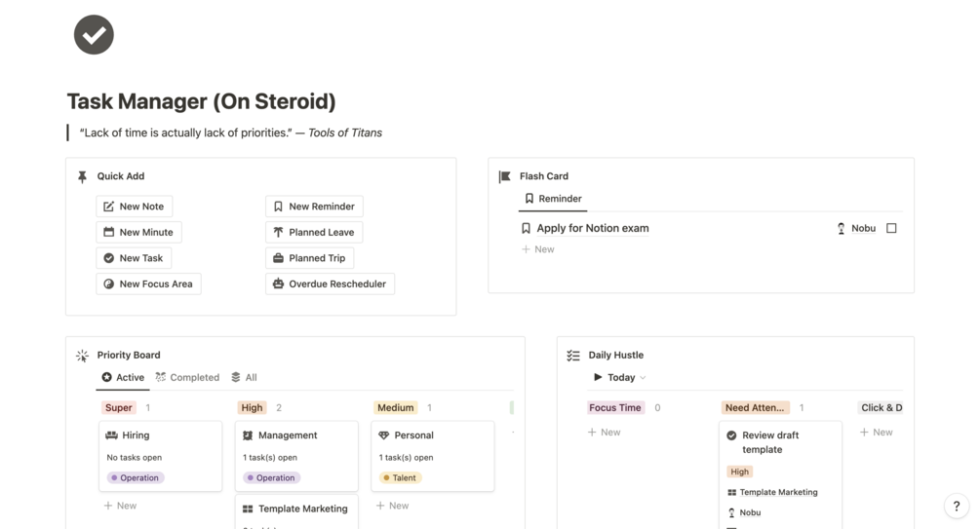The width and height of the screenshot is (980, 529).
Task: Select the Reminder tab in Flash Card
Action: coord(553,199)
